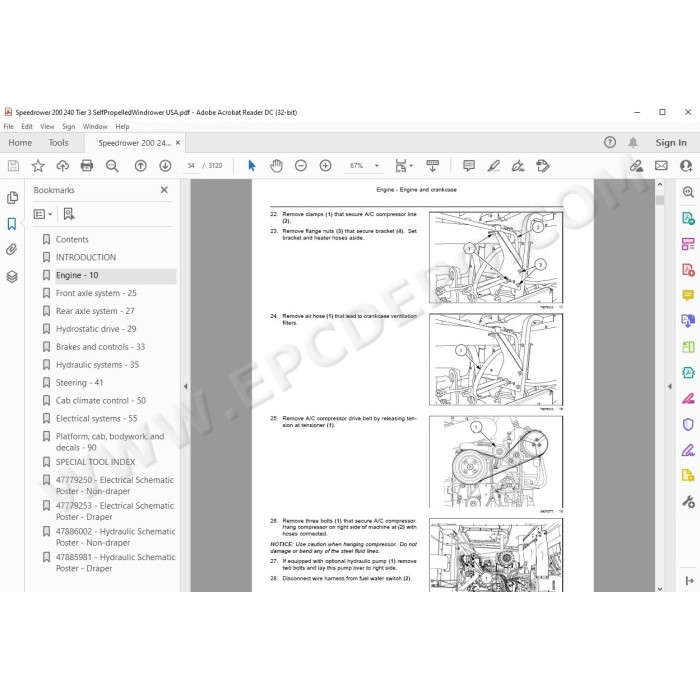700x700 pixels.
Task: Zoom out with minus icon
Action: (x=301, y=166)
